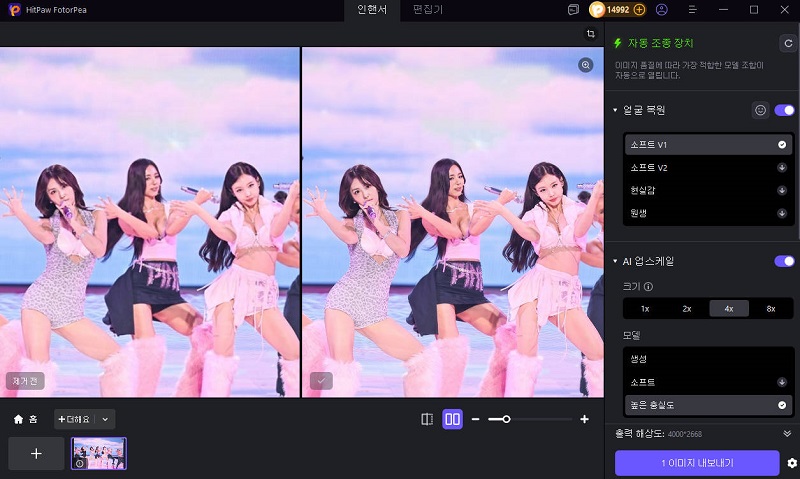Click the magnifier zoom icon on preview
The width and height of the screenshot is (800, 479).
(586, 65)
